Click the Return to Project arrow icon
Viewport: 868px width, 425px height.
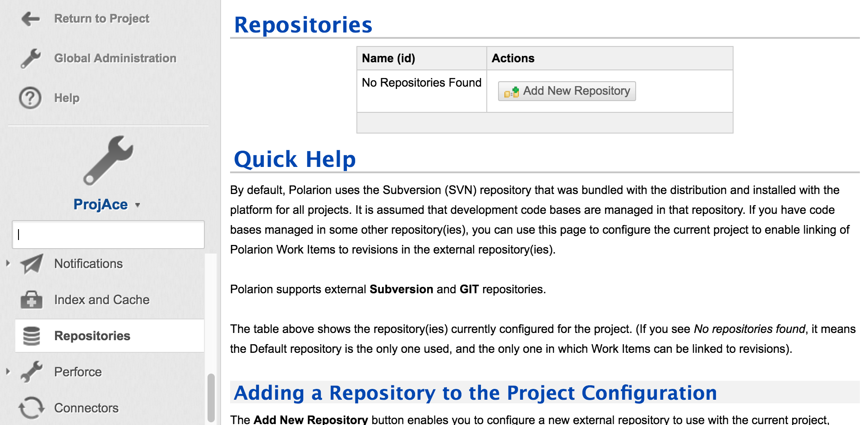click(x=31, y=18)
